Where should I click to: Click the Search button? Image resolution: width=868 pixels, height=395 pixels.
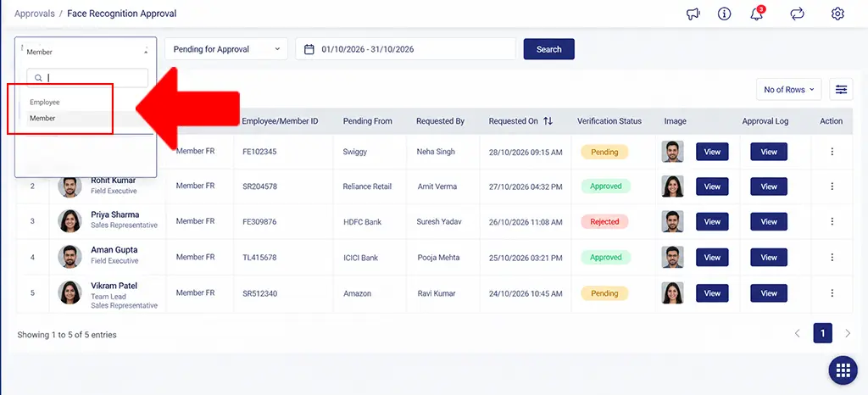[548, 49]
